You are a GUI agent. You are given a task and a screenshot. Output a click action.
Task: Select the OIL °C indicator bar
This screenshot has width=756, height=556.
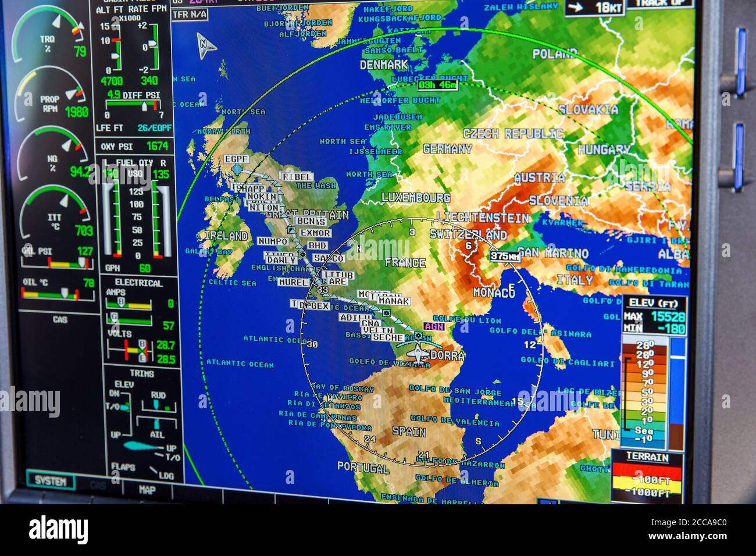click(x=58, y=294)
